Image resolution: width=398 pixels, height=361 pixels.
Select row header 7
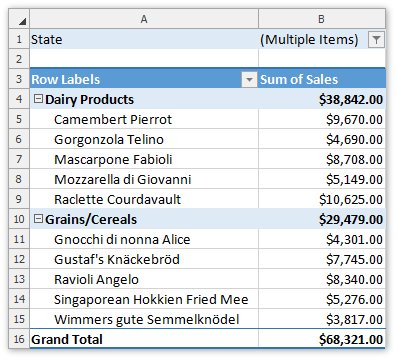[19, 159]
